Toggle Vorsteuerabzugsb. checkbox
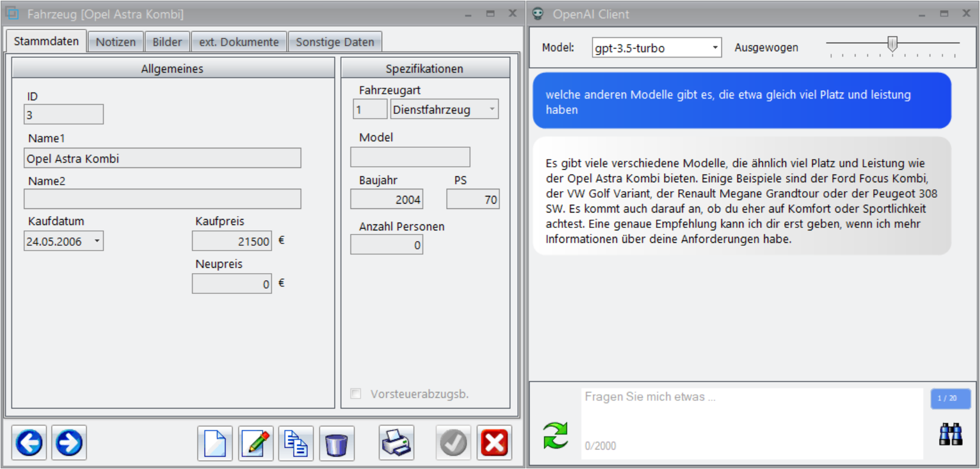 pos(356,394)
